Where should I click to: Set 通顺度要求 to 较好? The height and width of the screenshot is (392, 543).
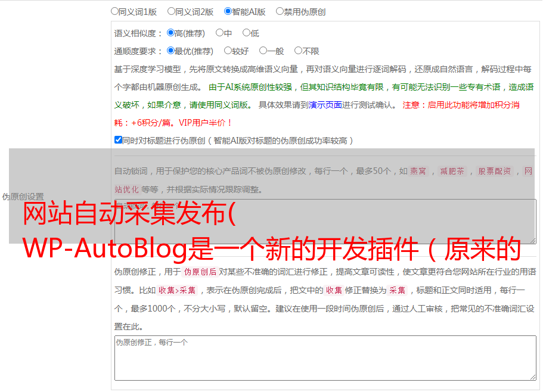[x=228, y=51]
